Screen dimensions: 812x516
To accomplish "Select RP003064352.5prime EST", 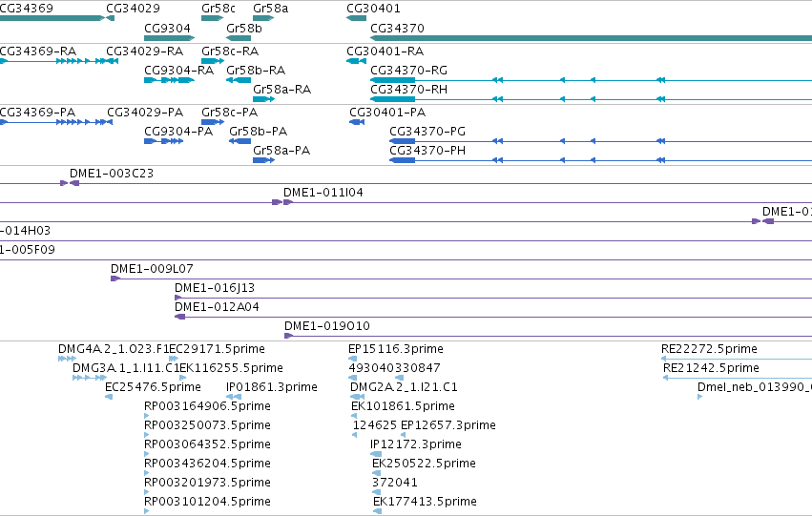I will pyautogui.click(x=147, y=454).
